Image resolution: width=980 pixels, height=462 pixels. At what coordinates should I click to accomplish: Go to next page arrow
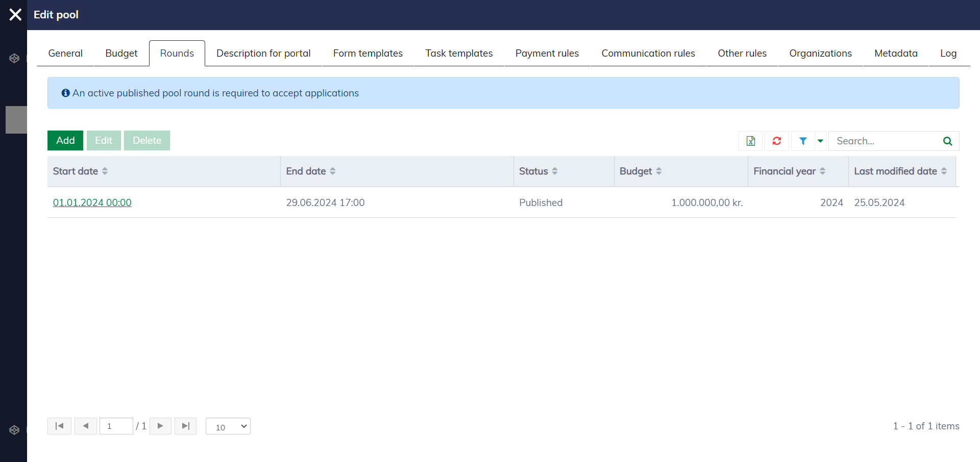click(160, 426)
